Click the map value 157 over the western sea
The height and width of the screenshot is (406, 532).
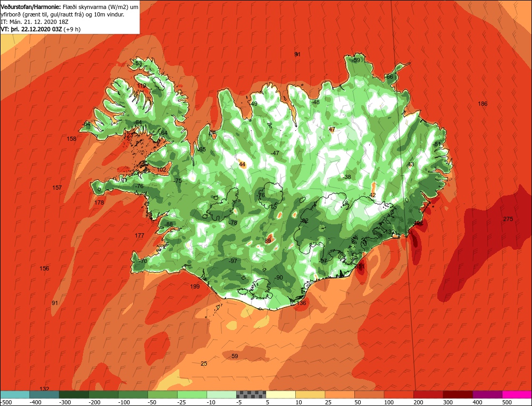coord(57,188)
